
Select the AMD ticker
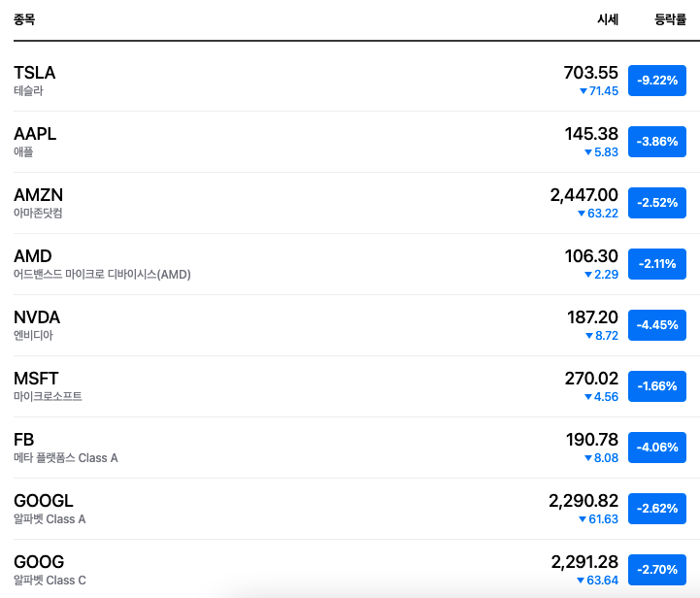tap(33, 256)
